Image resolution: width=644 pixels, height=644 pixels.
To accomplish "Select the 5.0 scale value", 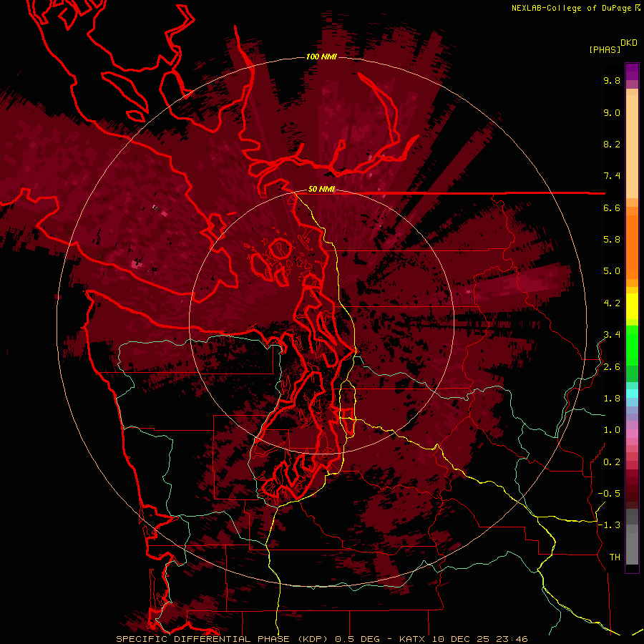I will click(612, 271).
